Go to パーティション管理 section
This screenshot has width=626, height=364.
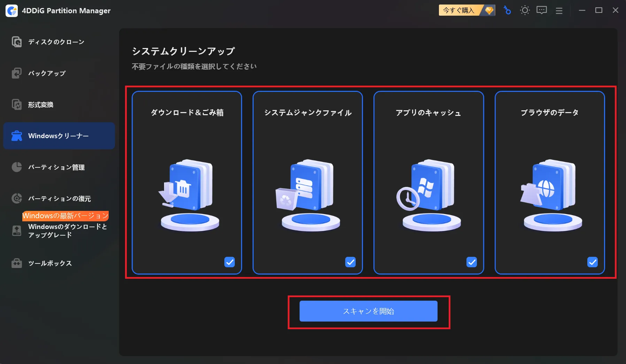59,167
